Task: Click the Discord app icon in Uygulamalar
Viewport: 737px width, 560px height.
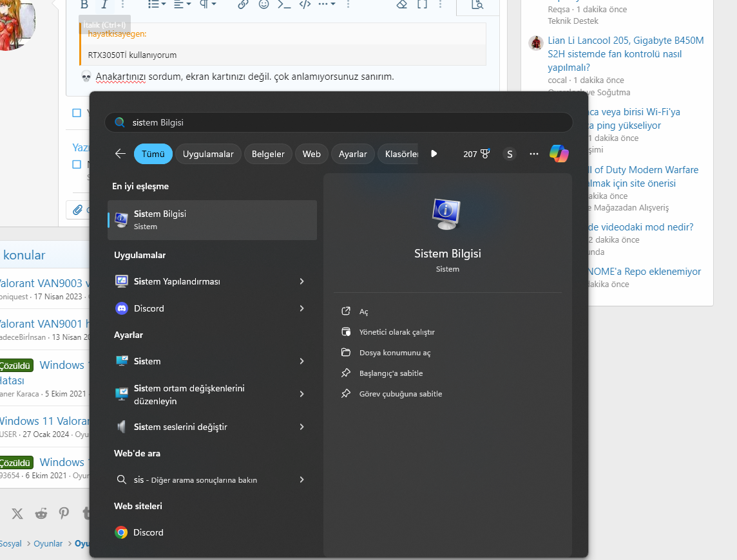Action: click(122, 308)
